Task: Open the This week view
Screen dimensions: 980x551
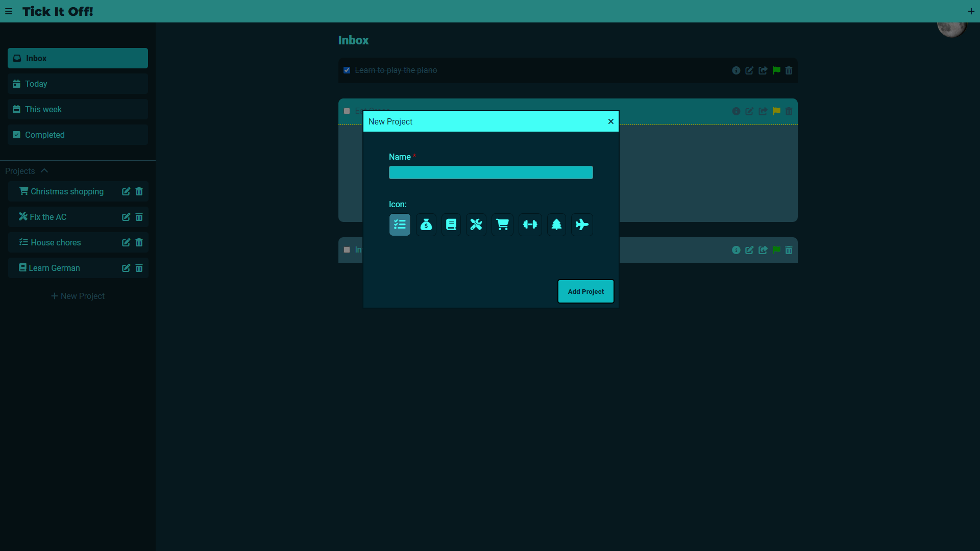Action: coord(78,109)
